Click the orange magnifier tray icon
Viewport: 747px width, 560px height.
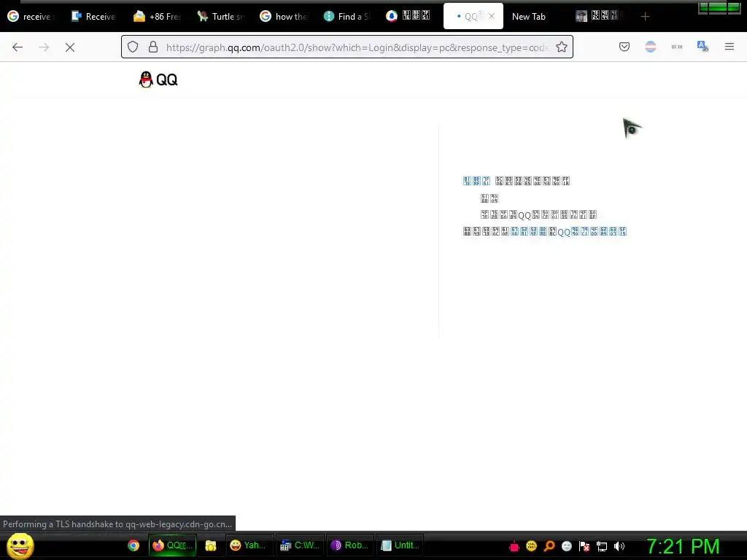549,546
